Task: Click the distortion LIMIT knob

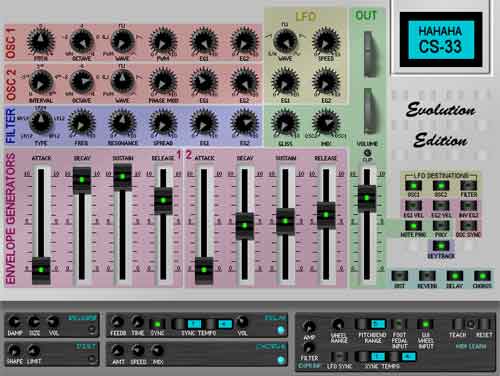Action: pyautogui.click(x=33, y=350)
